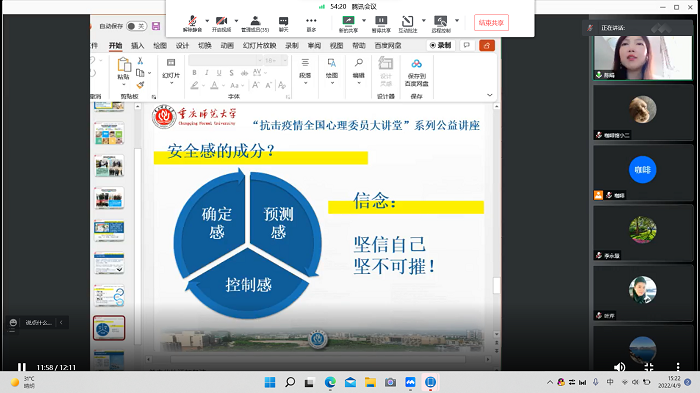Click the red 结束共享 button
The width and height of the screenshot is (700, 393).
tap(491, 23)
